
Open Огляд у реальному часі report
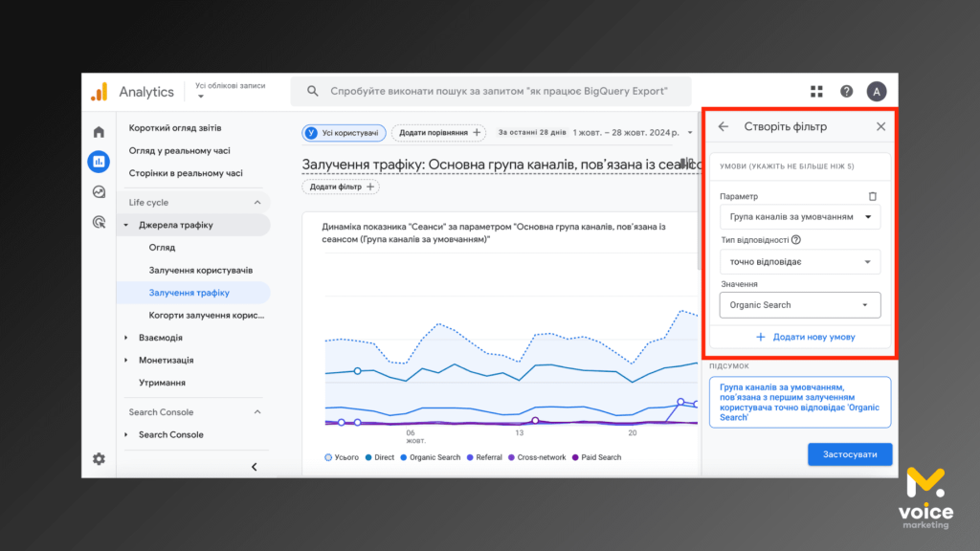(x=179, y=150)
